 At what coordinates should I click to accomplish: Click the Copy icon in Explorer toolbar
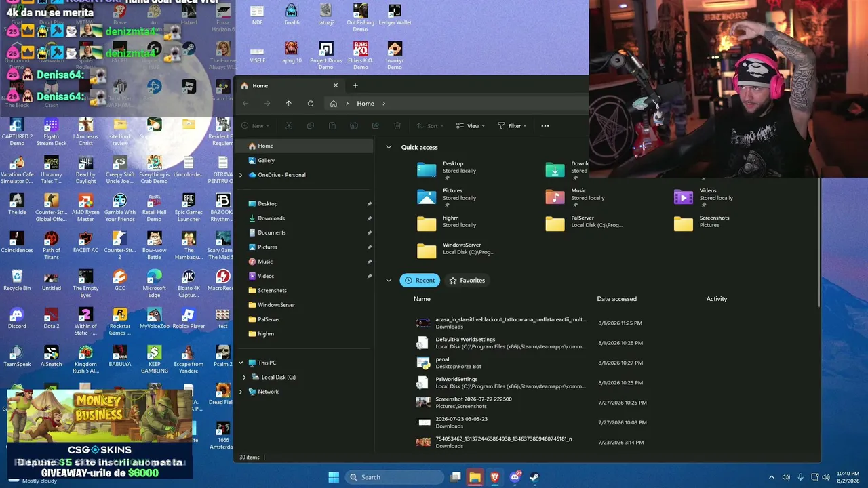coord(311,125)
